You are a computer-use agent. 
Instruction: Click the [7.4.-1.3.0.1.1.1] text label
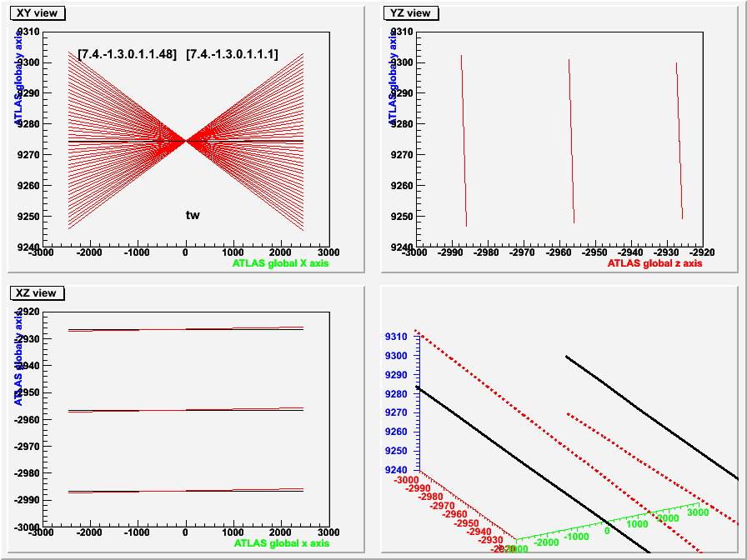point(232,54)
